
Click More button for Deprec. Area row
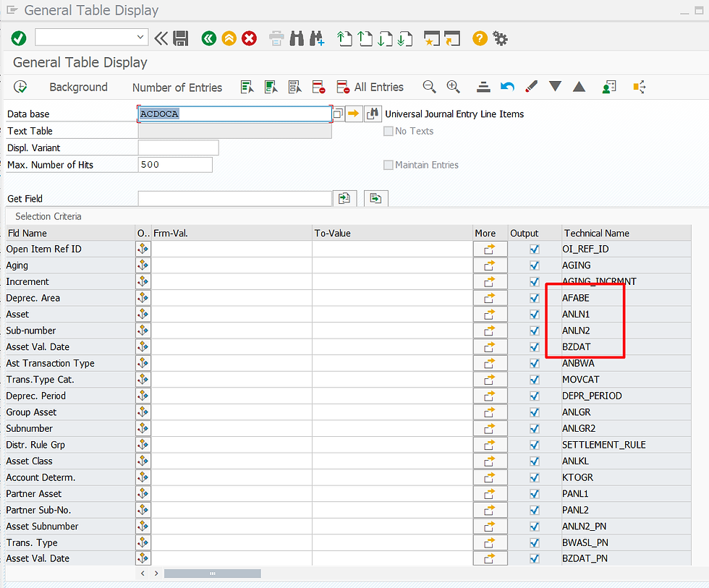coord(491,298)
